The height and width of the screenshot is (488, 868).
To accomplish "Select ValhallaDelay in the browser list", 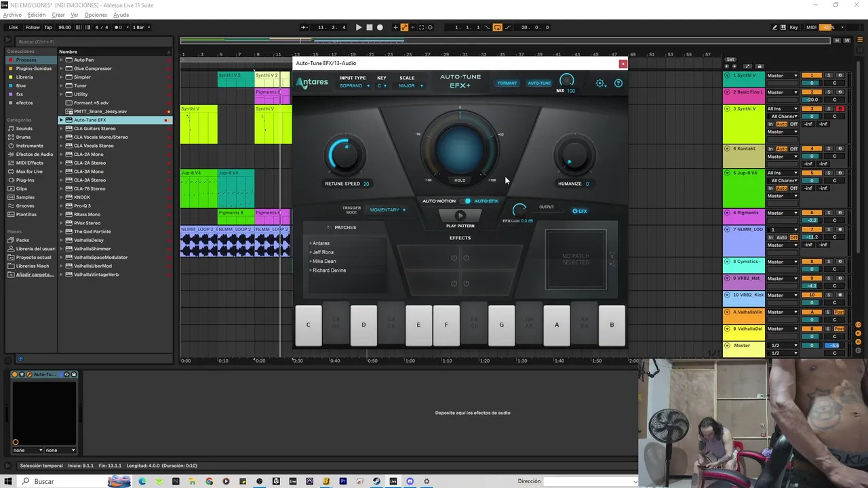I will [88, 240].
